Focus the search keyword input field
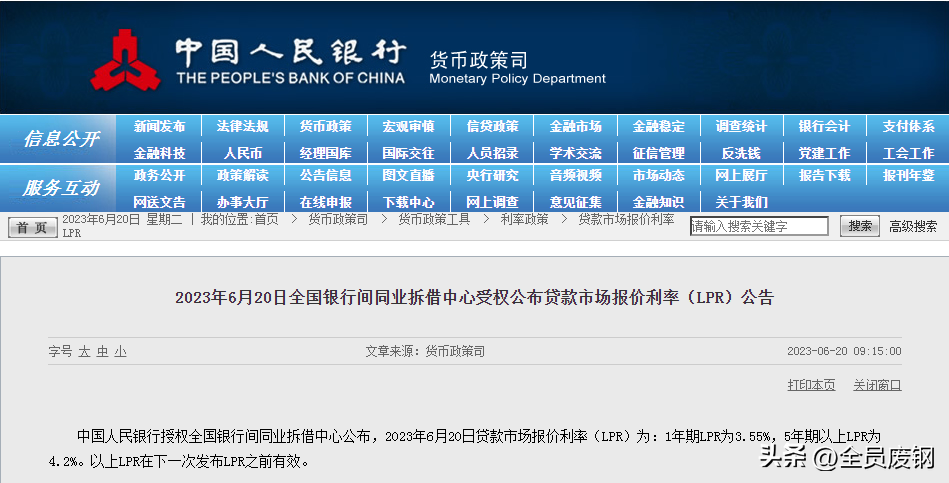Image resolution: width=949 pixels, height=483 pixels. point(759,226)
